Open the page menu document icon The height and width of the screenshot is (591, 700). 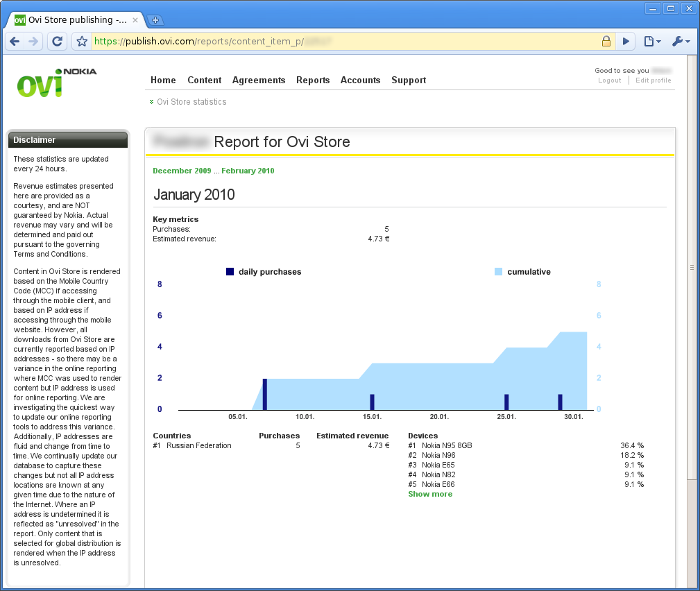(652, 42)
